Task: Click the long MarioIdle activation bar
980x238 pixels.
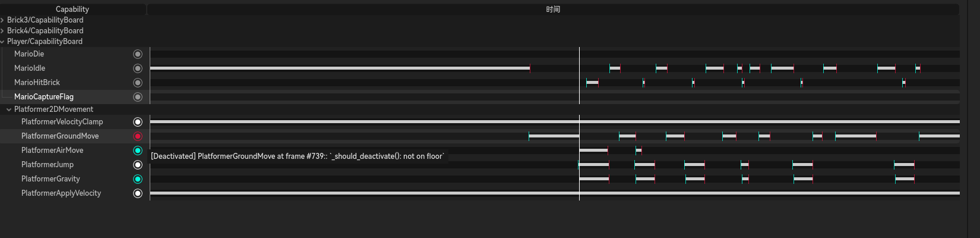Action: coord(339,68)
